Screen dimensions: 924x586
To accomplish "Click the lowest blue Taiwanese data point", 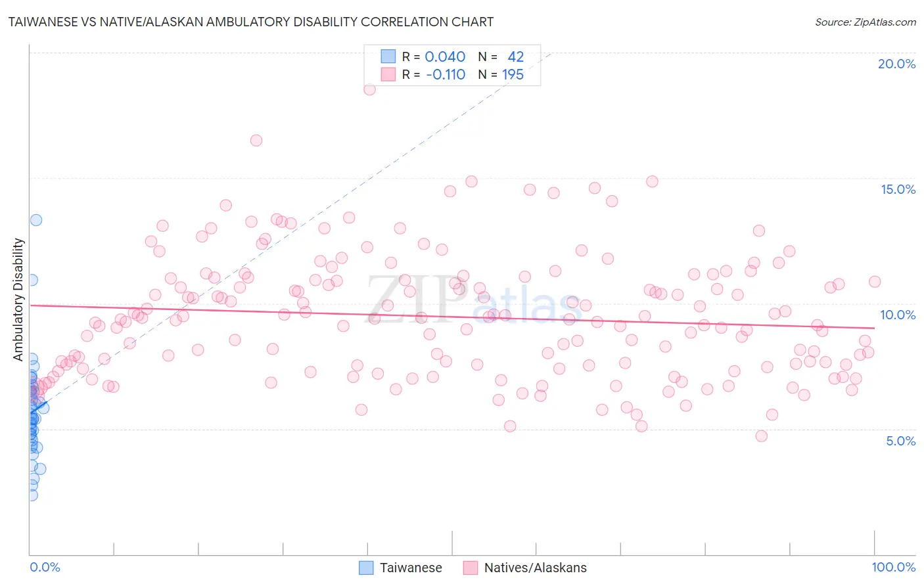I will pyautogui.click(x=31, y=495).
